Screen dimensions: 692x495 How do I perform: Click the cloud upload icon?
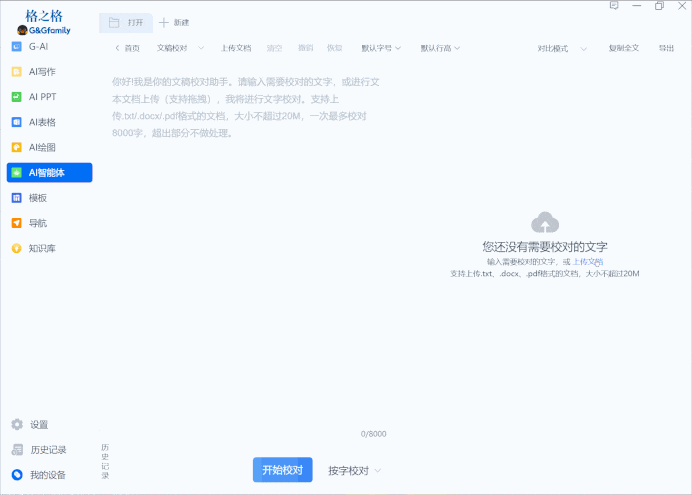545,222
